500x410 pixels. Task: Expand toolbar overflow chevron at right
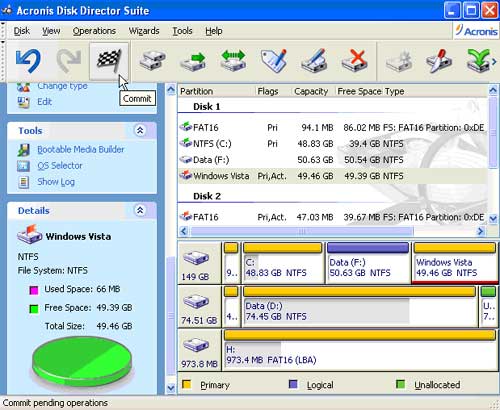(494, 61)
